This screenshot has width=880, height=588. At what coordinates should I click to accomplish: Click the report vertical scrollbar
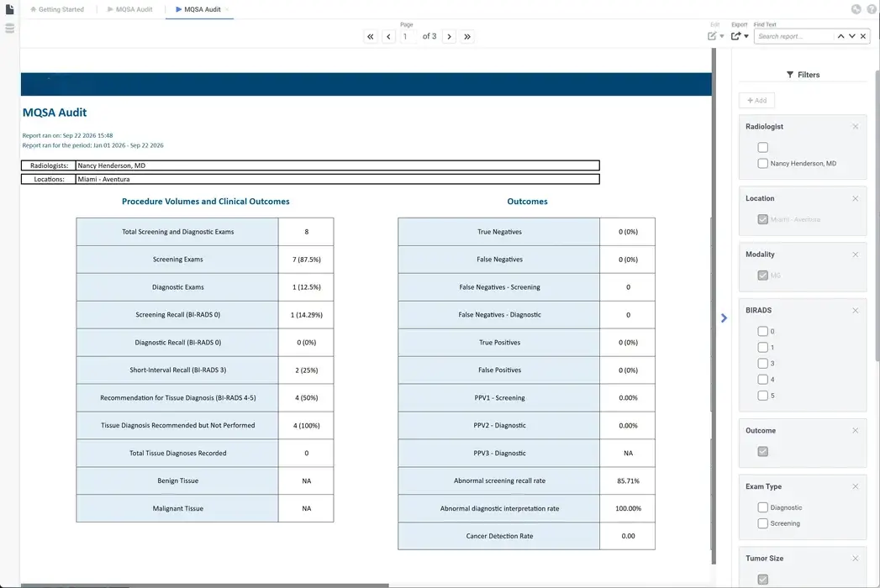tap(714, 306)
